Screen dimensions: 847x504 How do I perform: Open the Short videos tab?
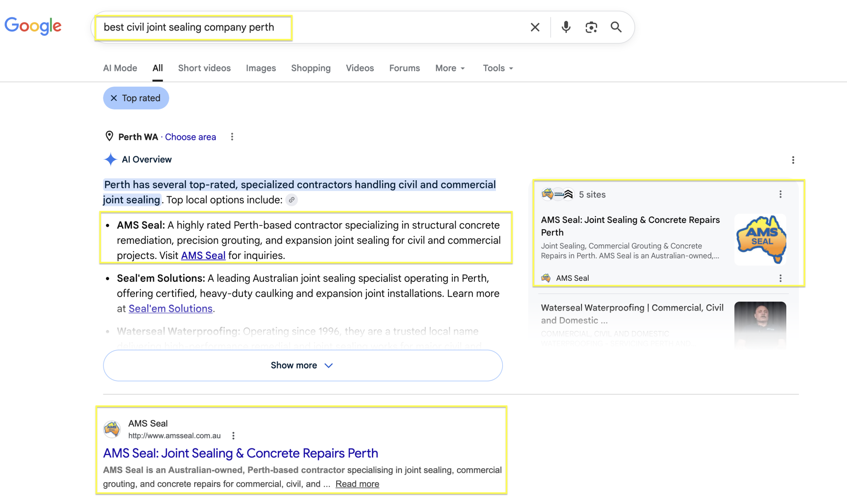pyautogui.click(x=204, y=68)
